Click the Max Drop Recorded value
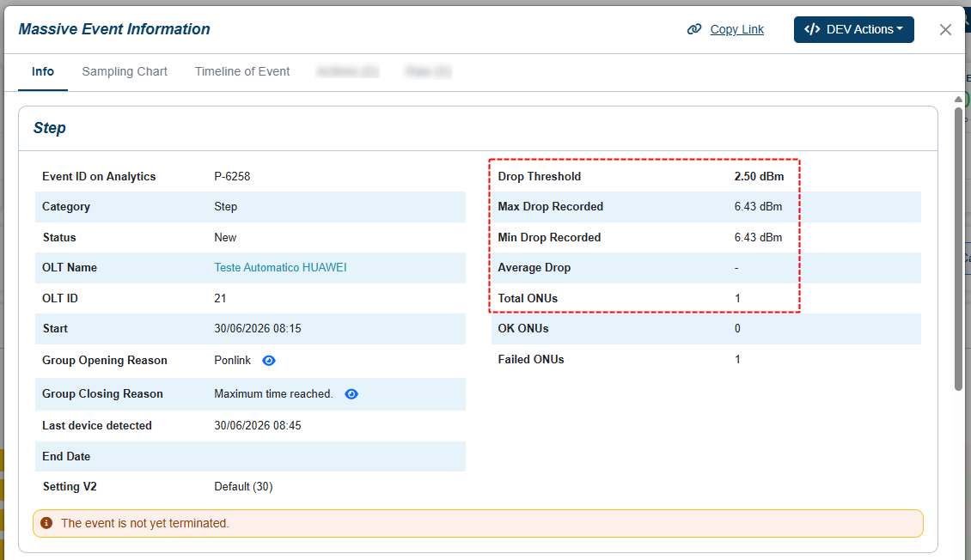The width and height of the screenshot is (971, 560). tap(758, 207)
